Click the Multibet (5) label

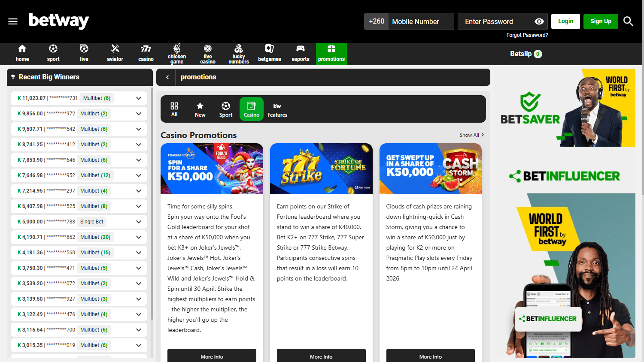[94, 268]
